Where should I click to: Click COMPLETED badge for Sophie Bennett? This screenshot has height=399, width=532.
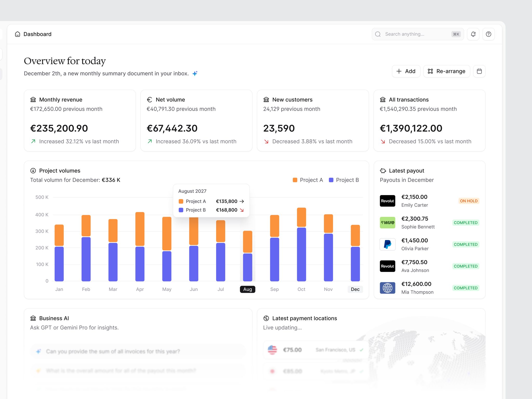click(x=465, y=223)
